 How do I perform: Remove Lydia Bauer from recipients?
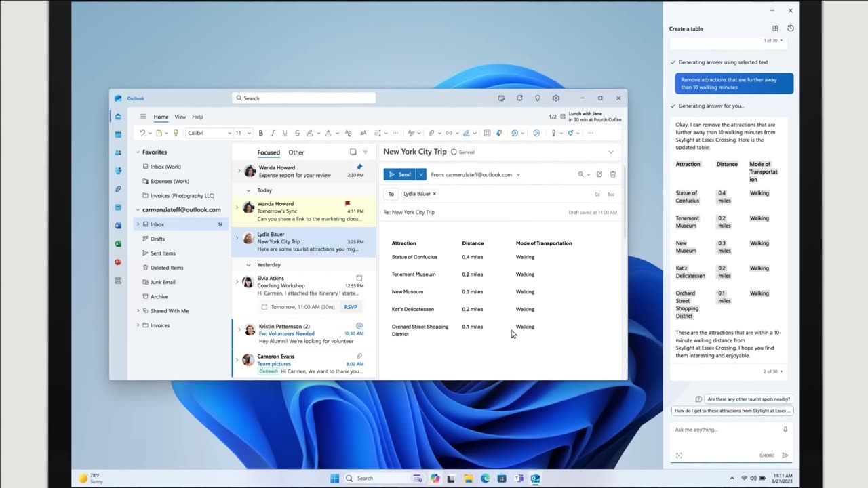tap(435, 194)
